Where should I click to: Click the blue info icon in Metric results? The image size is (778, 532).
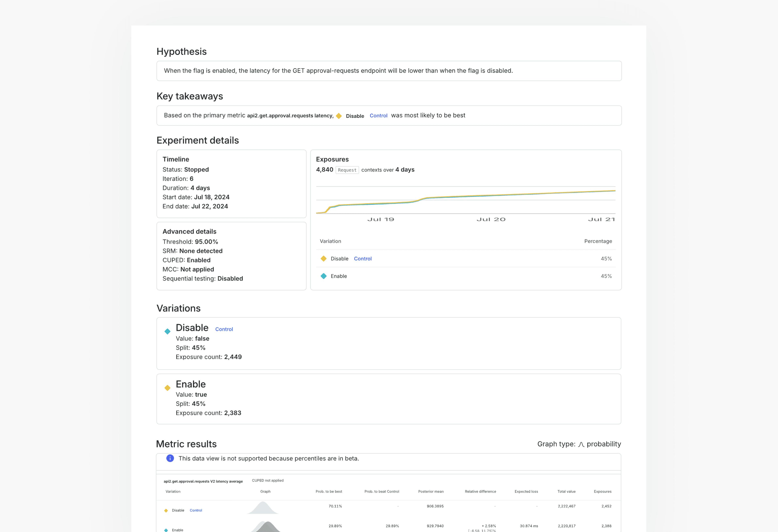170,458
